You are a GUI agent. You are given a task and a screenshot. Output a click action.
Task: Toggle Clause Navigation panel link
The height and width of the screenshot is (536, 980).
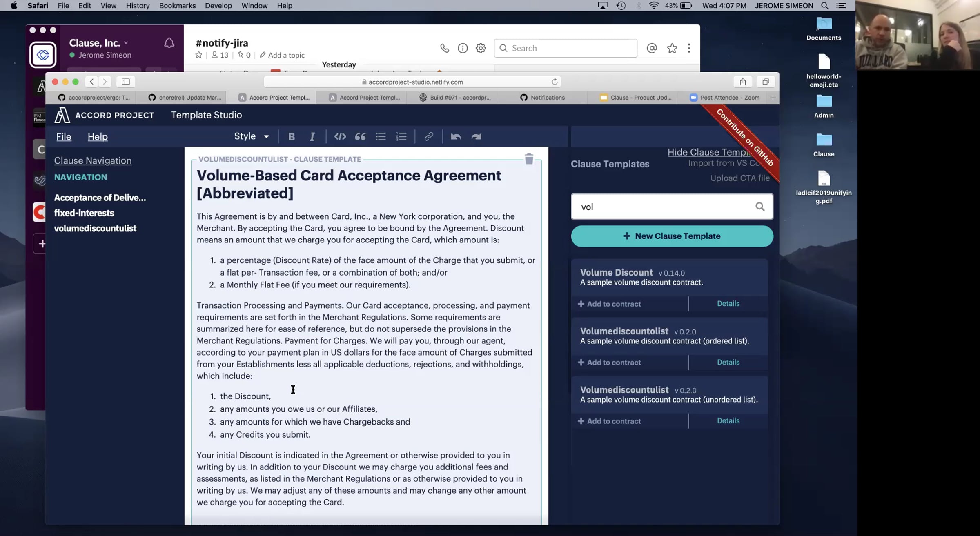(x=93, y=160)
